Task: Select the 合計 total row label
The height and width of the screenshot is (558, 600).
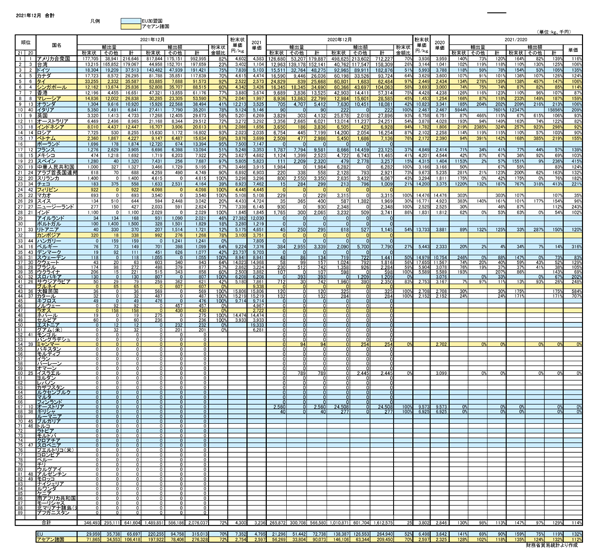Action: (x=46, y=522)
